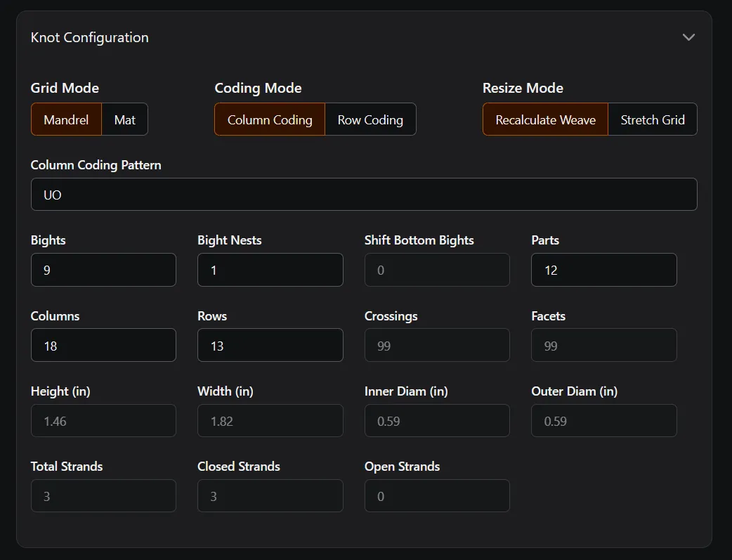732x560 pixels.
Task: Click the Total Strands field
Action: coord(103,496)
